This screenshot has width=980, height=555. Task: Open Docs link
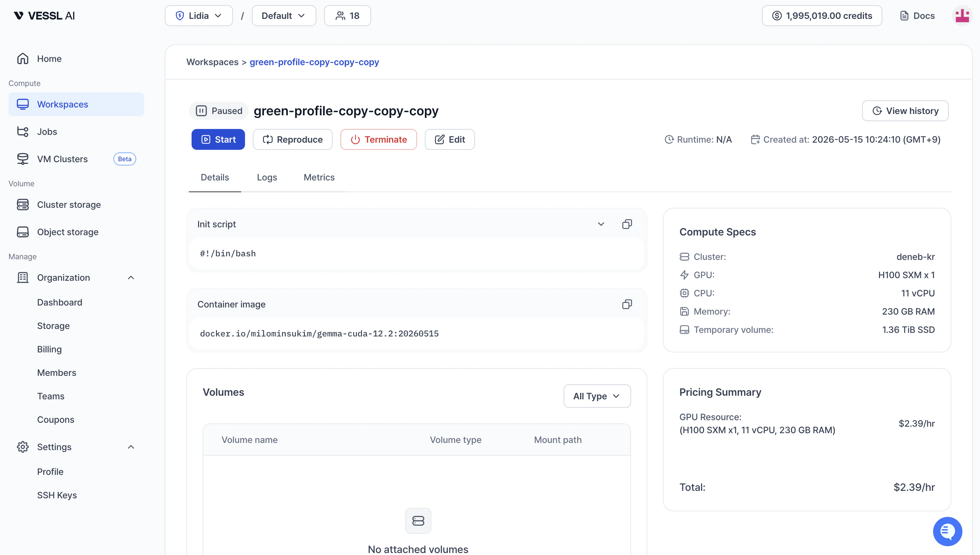point(917,16)
